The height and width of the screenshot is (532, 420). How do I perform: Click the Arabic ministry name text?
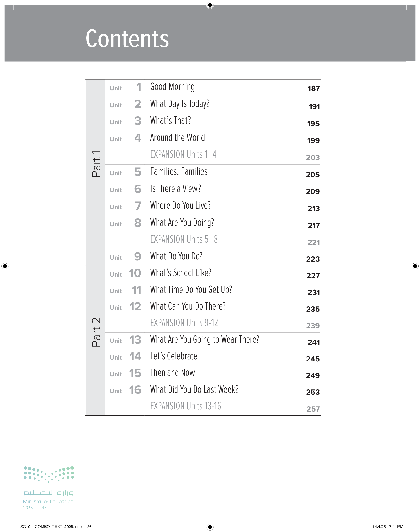(48, 492)
